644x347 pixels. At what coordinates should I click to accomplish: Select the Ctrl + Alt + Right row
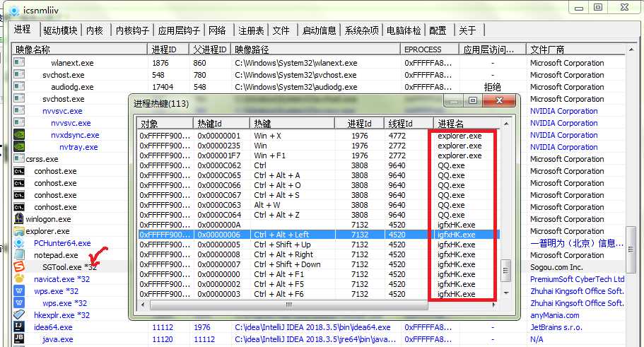pyautogui.click(x=319, y=254)
